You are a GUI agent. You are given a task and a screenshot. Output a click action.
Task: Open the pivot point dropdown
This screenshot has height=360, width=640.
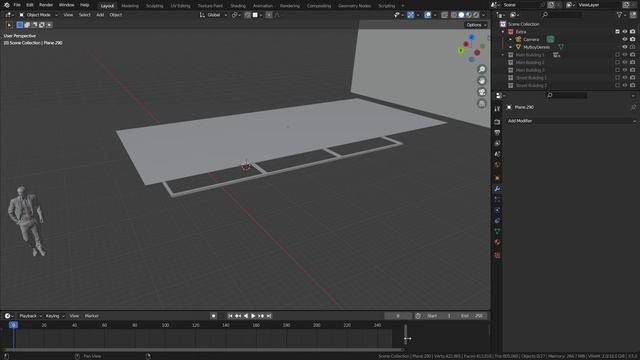coord(236,15)
